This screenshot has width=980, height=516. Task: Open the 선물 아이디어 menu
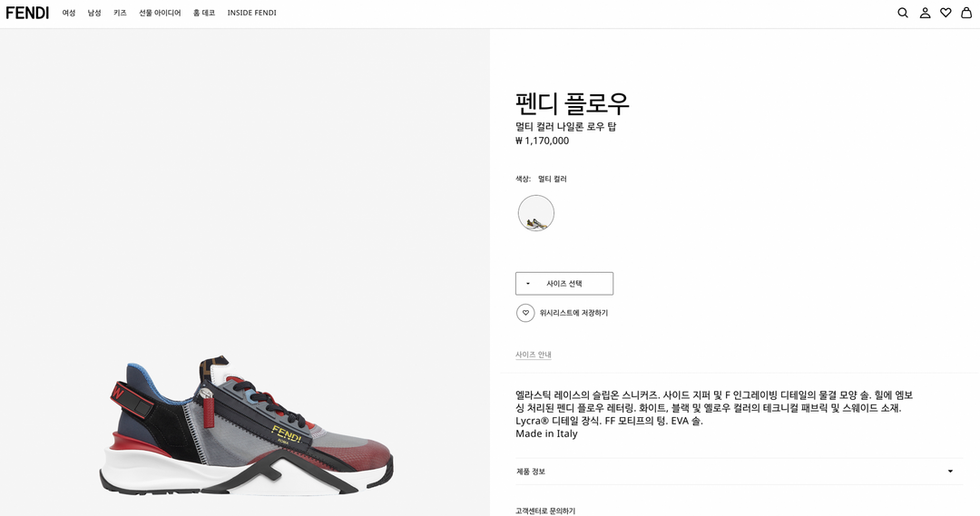coord(160,13)
